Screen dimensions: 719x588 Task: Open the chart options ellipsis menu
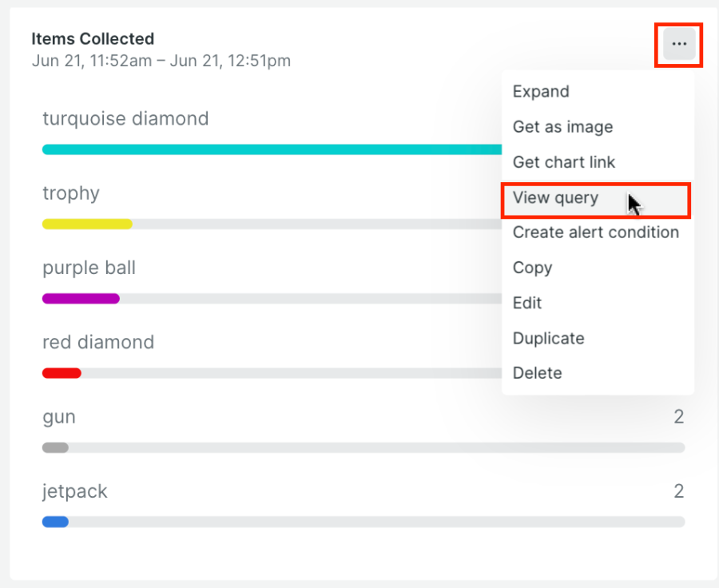coord(678,45)
